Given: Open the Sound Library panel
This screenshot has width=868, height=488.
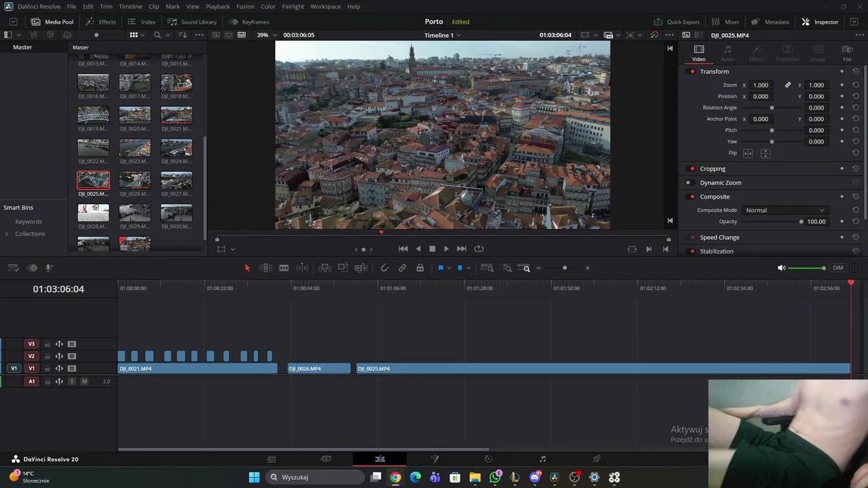Looking at the screenshot, I should tap(192, 22).
